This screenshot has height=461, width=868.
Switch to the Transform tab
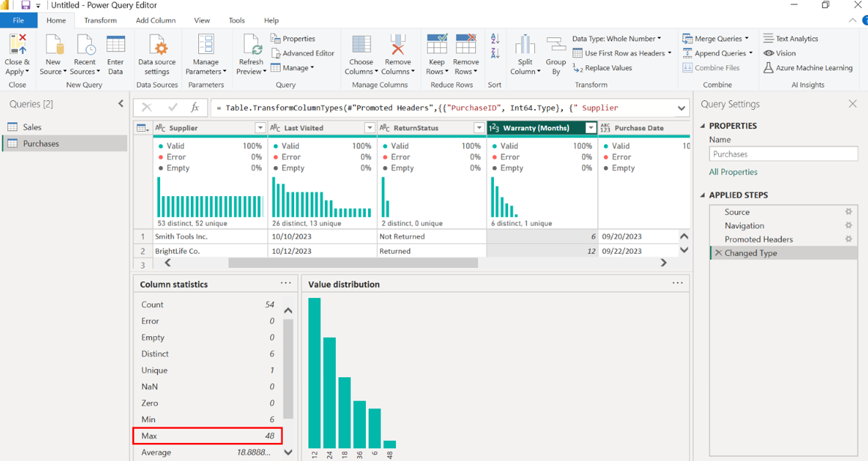pyautogui.click(x=100, y=20)
